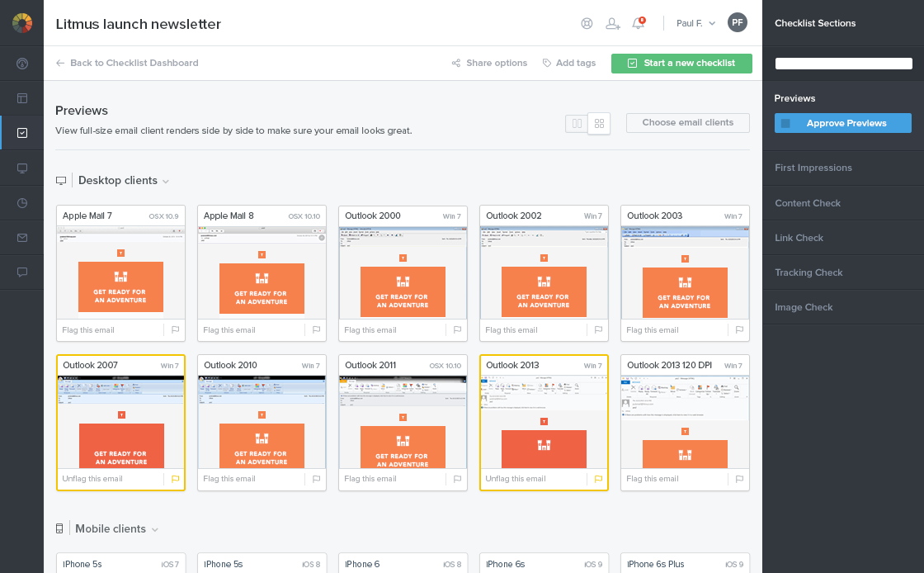Click the 'Litmus launch newsletter' title

(139, 24)
